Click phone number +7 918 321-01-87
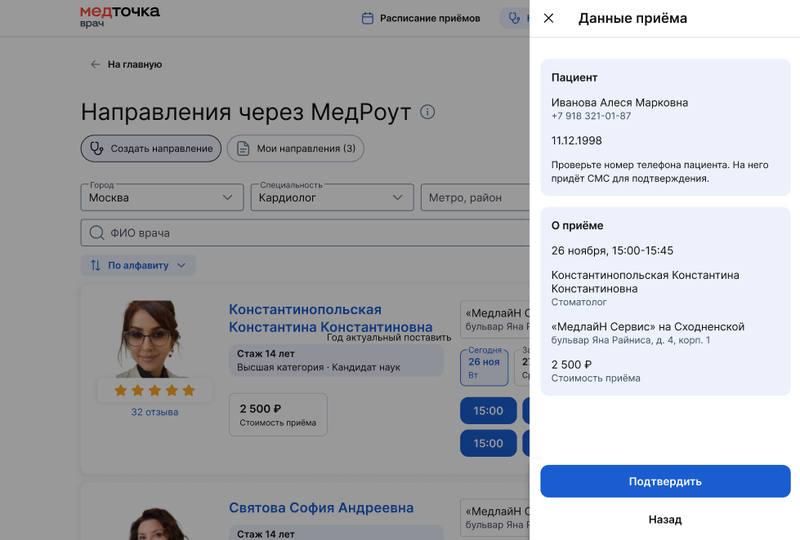The height and width of the screenshot is (540, 800). (591, 116)
